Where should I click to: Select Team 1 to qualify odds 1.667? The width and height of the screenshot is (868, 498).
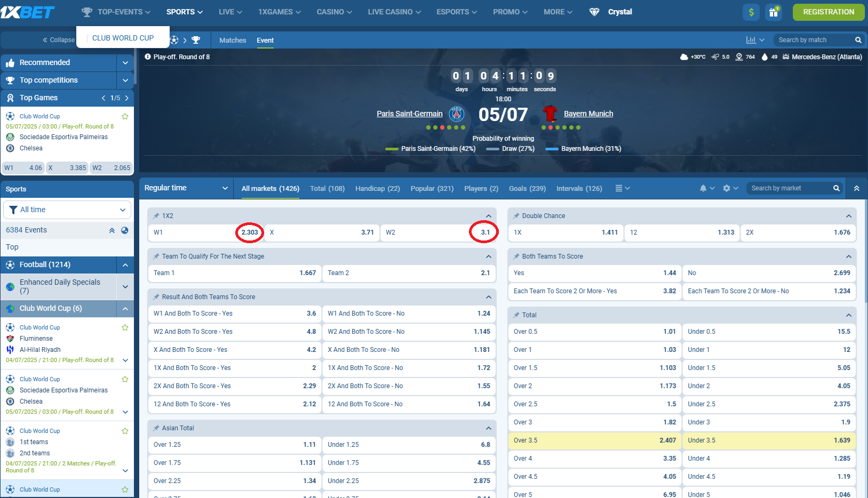[x=234, y=273]
